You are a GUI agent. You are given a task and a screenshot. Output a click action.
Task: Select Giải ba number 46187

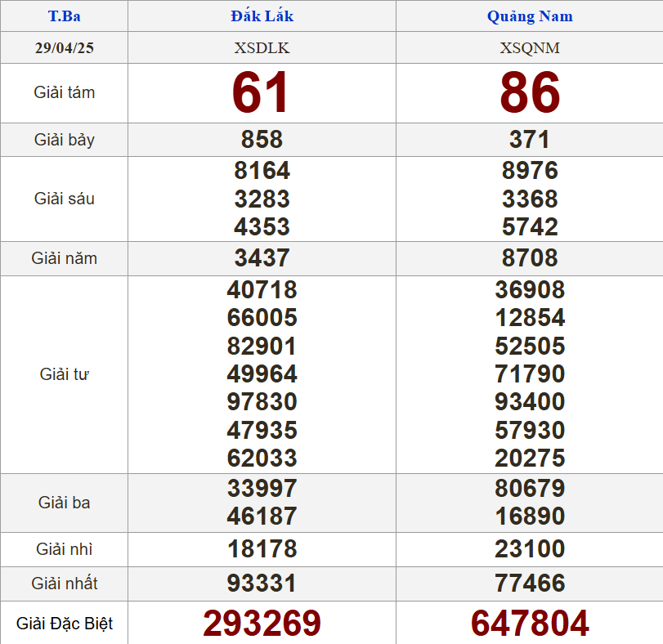[262, 517]
